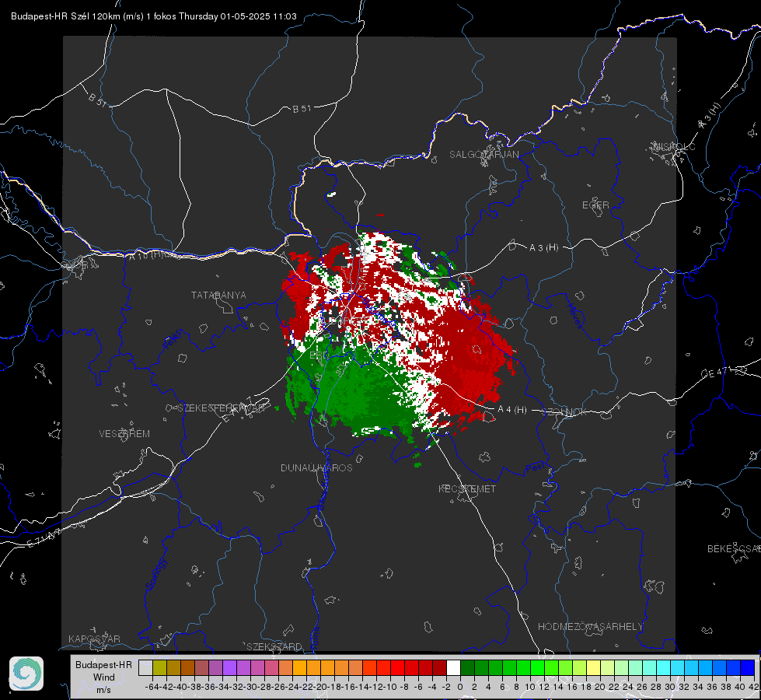Click the Budapest-HR Wind m/s legend title
Image resolution: width=761 pixels, height=700 pixels.
tap(104, 677)
